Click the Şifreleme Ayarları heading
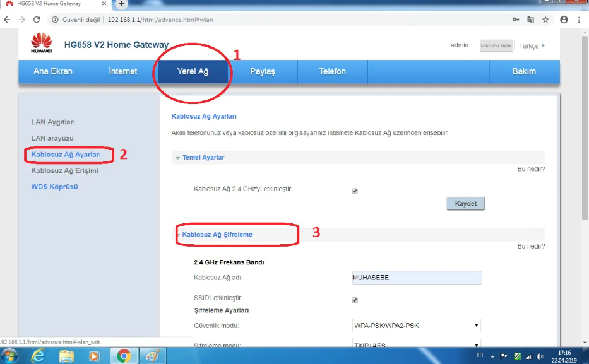Screen dimensions: 589x364 coord(221,310)
